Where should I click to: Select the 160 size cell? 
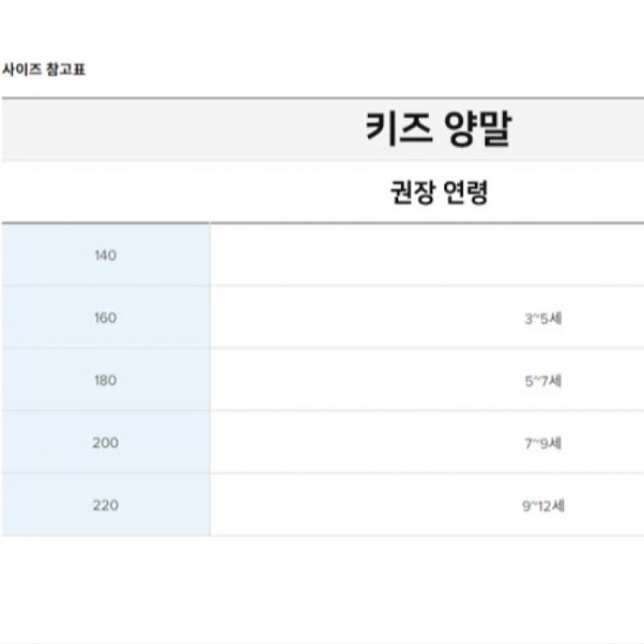[105, 318]
